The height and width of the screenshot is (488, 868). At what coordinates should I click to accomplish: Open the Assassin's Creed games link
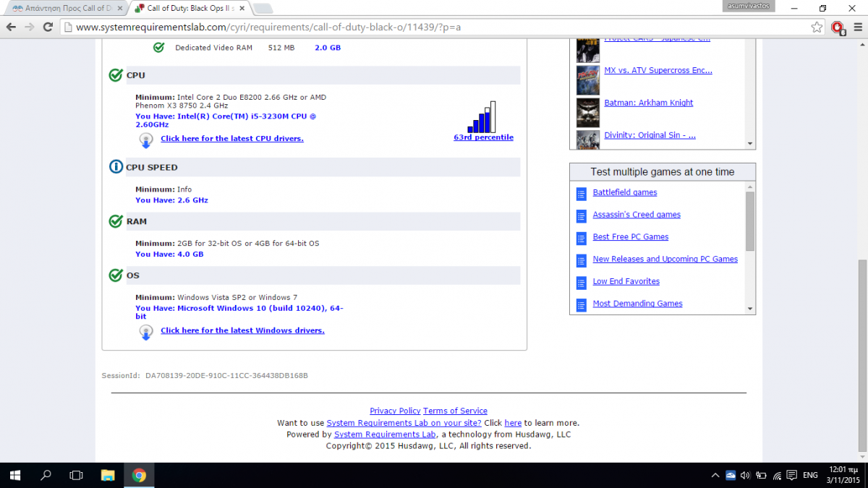[x=637, y=215]
